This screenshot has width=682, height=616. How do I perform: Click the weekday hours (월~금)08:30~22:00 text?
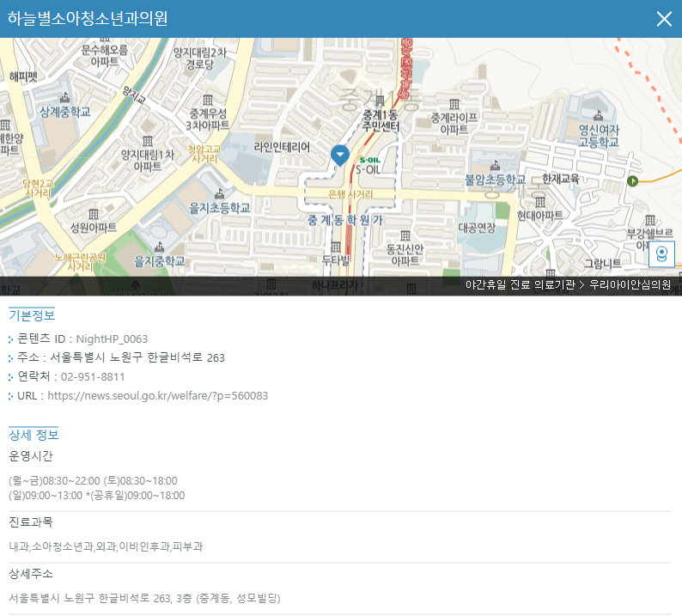click(x=54, y=481)
